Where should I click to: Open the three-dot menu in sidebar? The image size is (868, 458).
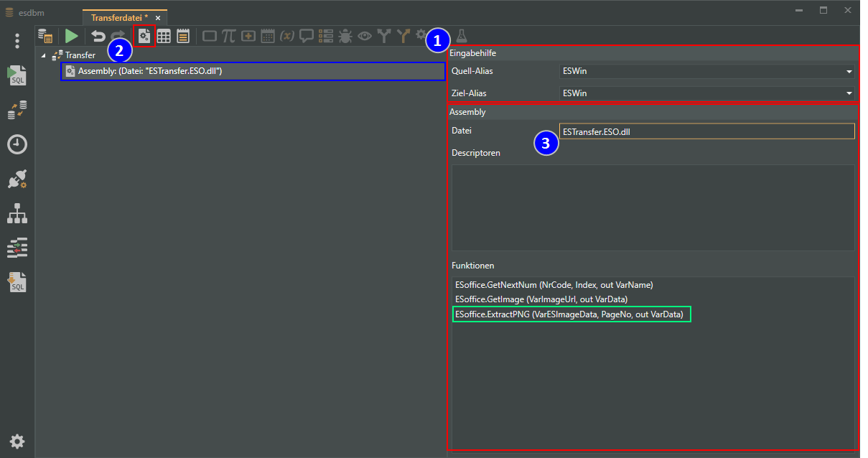click(x=17, y=41)
